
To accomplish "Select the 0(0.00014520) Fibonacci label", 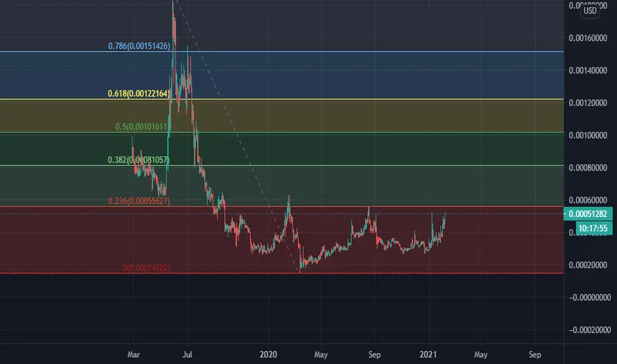I will click(146, 268).
